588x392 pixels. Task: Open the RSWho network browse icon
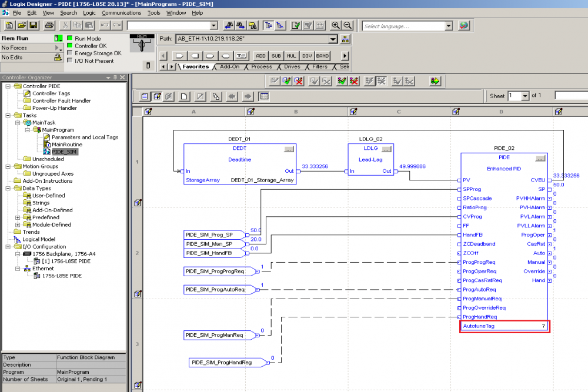345,39
